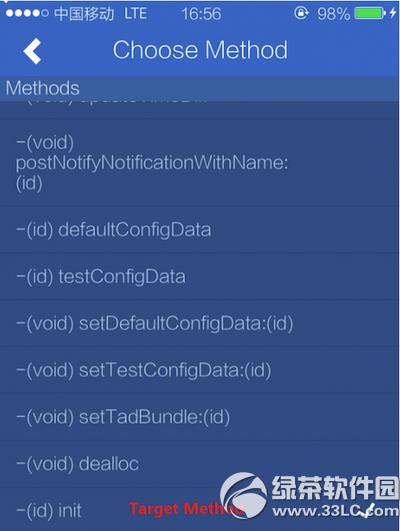The image size is (400, 531).
Task: Choose the testConfigData method
Action: (200, 277)
